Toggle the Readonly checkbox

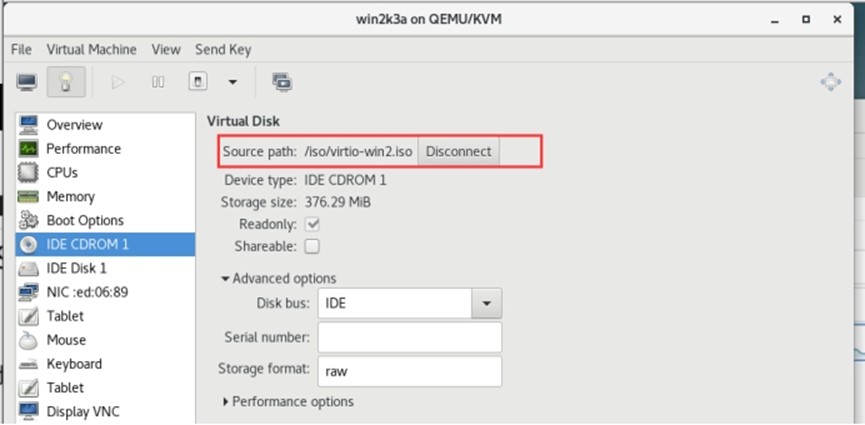tap(312, 224)
